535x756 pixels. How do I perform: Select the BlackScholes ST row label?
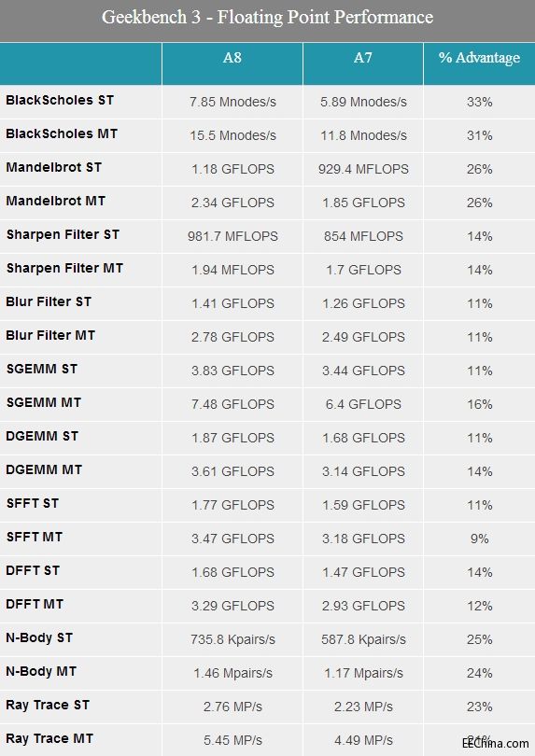tap(60, 100)
